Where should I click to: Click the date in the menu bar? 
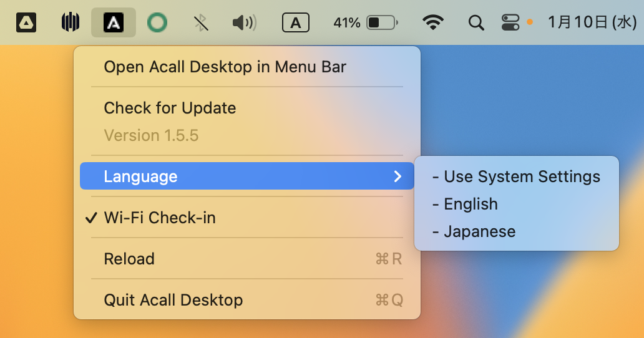(592, 22)
